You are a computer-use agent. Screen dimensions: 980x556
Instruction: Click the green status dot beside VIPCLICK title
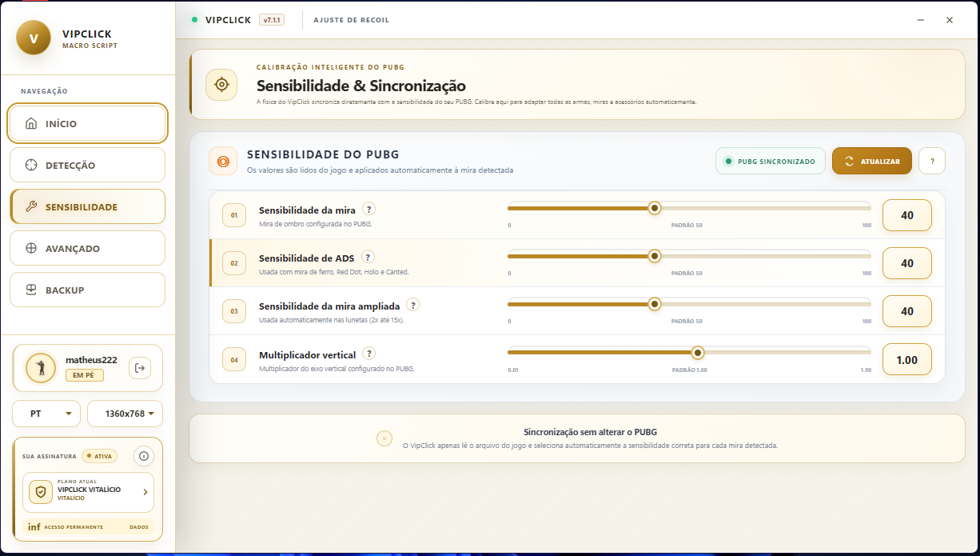click(x=194, y=20)
